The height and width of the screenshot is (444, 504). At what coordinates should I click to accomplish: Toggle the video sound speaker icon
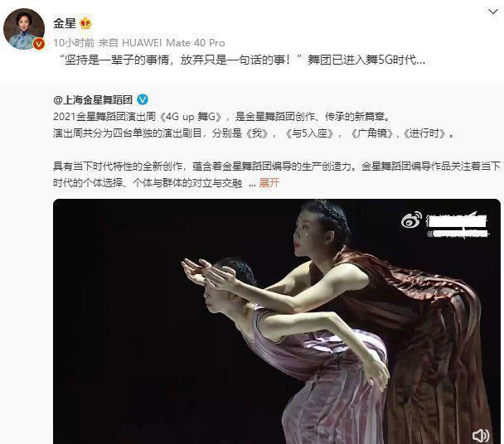pyautogui.click(x=481, y=436)
